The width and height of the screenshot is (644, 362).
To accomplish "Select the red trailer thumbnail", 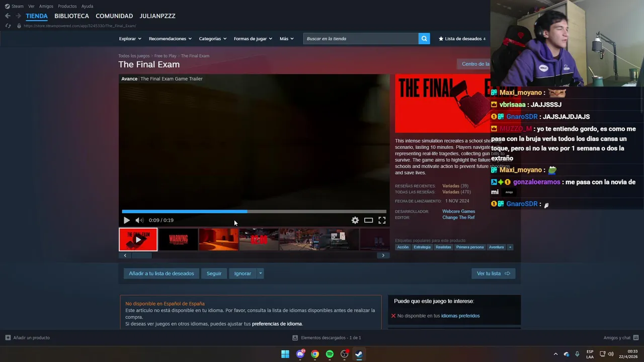I will [138, 239].
